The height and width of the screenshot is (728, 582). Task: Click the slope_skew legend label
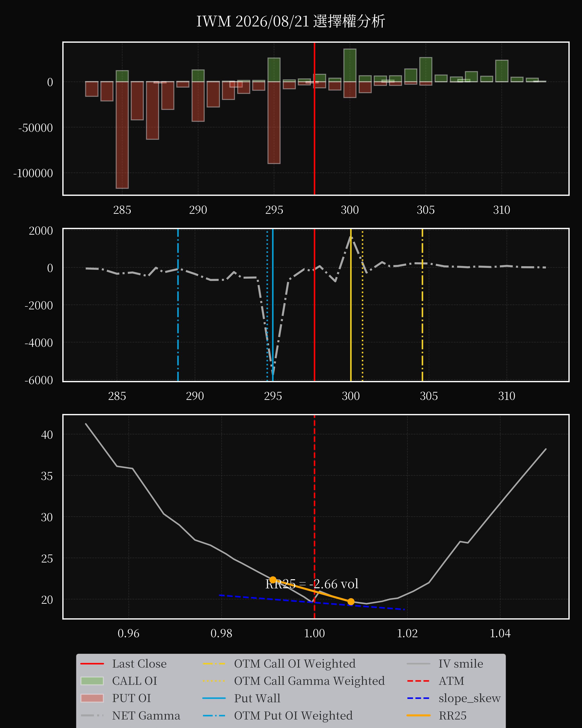tap(469, 698)
